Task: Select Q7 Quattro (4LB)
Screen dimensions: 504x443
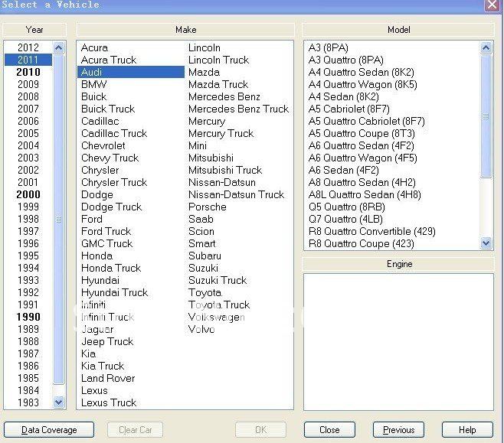Action: coord(345,219)
